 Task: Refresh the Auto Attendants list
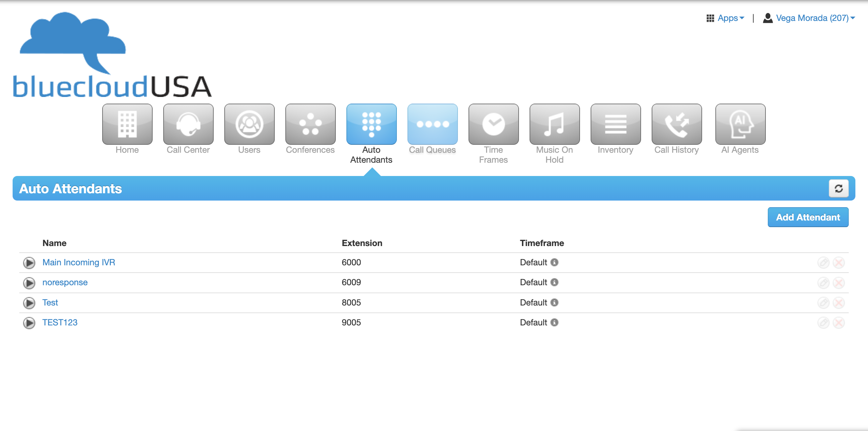[x=838, y=189]
